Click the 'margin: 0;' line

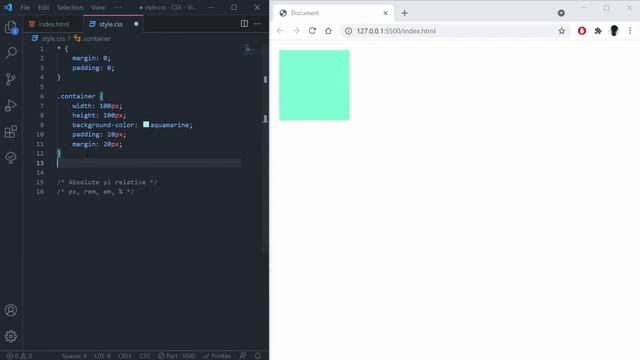point(91,58)
